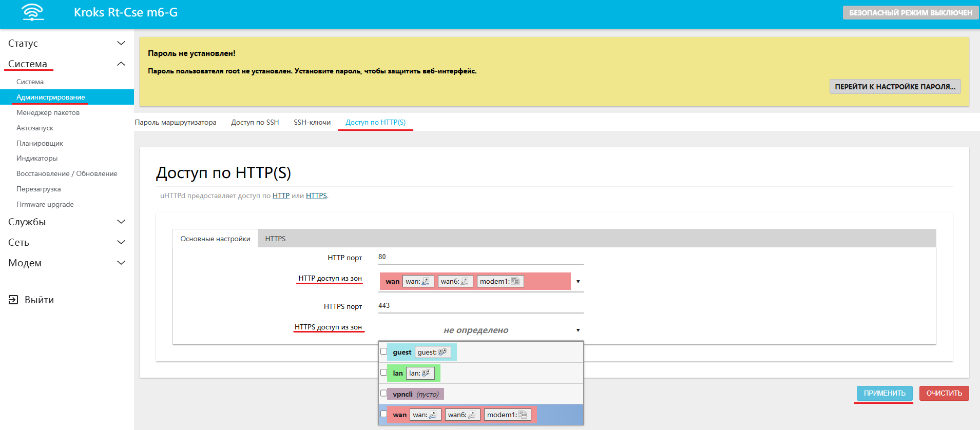Check the guest zone checkbox
The height and width of the screenshot is (430, 980).
[x=383, y=351]
